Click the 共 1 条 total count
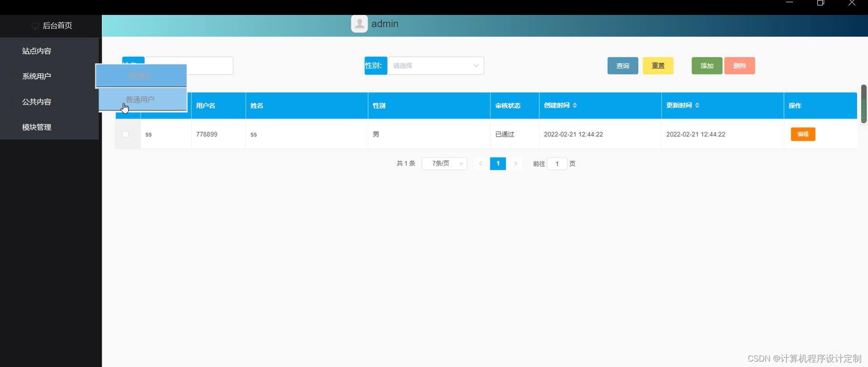 (x=406, y=163)
